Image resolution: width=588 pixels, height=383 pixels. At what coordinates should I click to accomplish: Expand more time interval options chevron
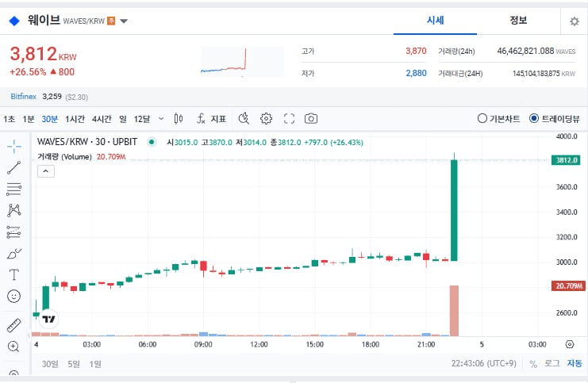[161, 119]
